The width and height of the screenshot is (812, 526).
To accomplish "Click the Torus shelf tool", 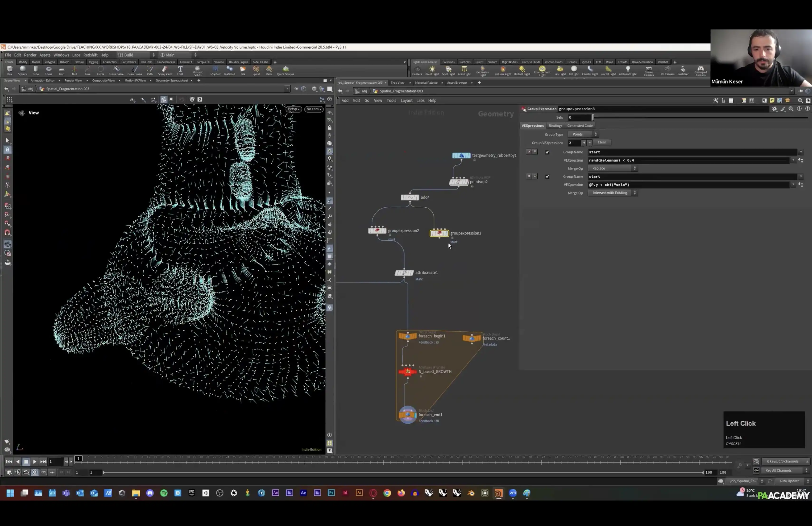I will tap(48, 70).
